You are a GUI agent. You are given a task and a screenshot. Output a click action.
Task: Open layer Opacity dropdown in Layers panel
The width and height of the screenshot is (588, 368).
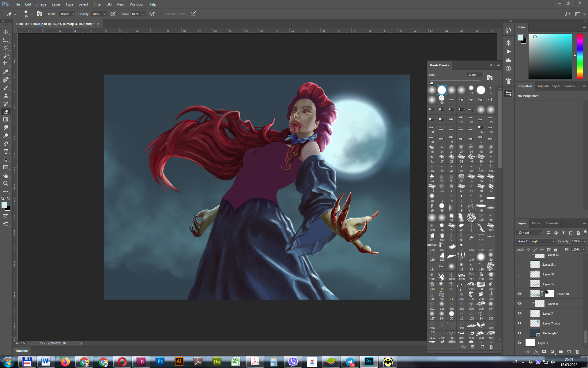pos(584,241)
